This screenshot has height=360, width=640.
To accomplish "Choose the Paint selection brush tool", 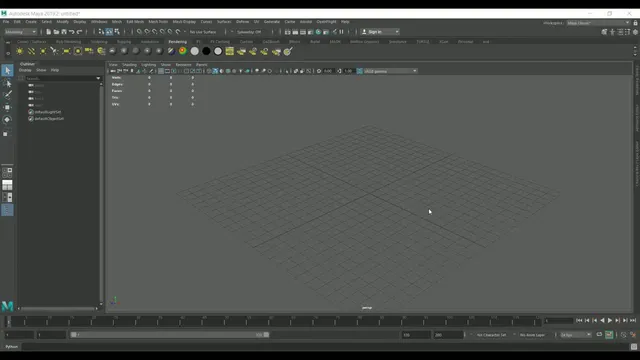I will [7, 95].
